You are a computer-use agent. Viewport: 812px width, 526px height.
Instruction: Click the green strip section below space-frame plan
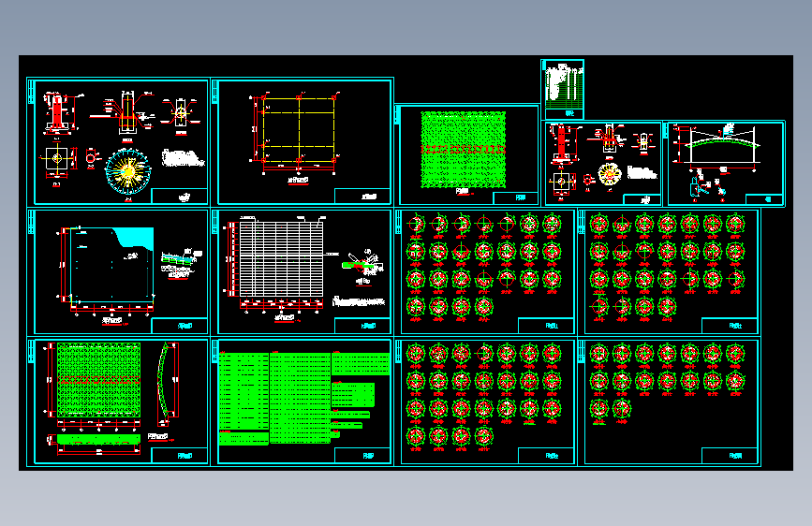pos(98,439)
